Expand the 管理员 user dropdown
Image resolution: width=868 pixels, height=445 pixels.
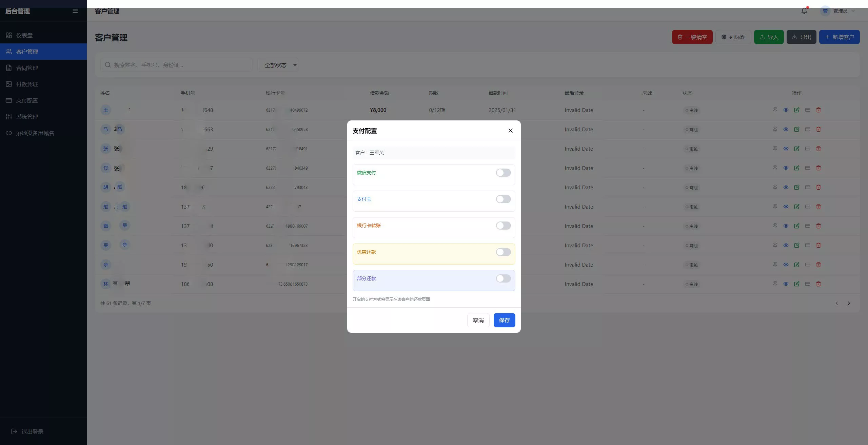click(x=840, y=11)
